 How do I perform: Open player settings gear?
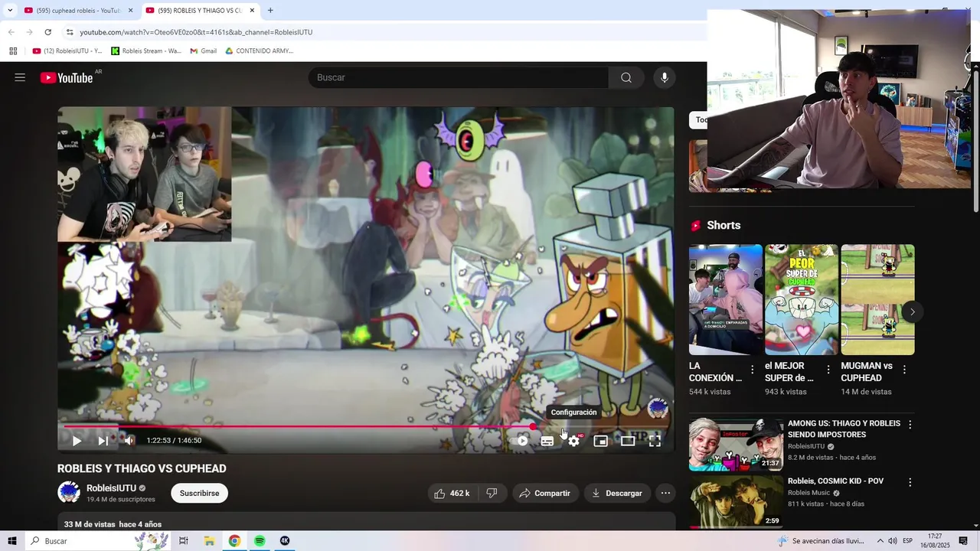coord(574,441)
